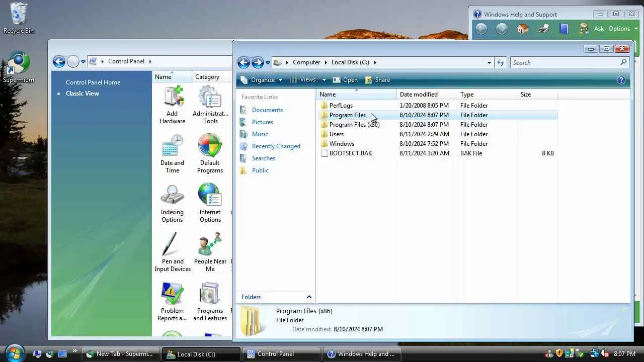Click Back arrow in Control Panel window
This screenshot has width=644, height=362.
coord(59,61)
